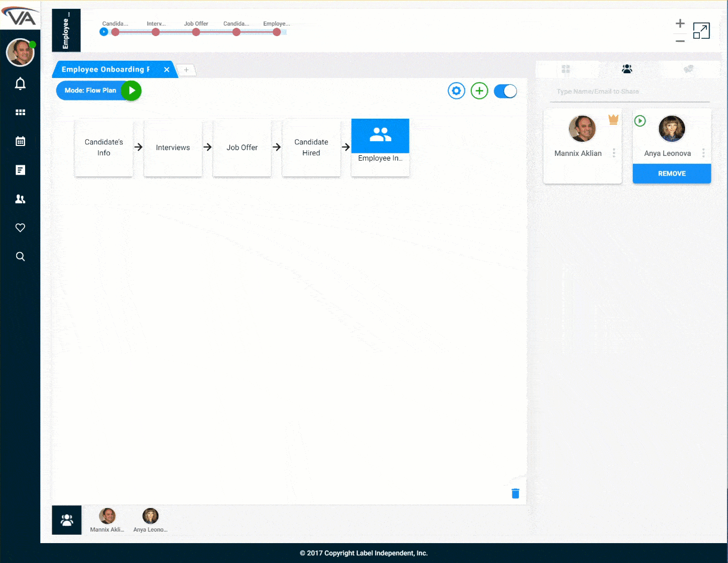Close the Employee Onboarding tab
This screenshot has height=563, width=728.
[167, 70]
